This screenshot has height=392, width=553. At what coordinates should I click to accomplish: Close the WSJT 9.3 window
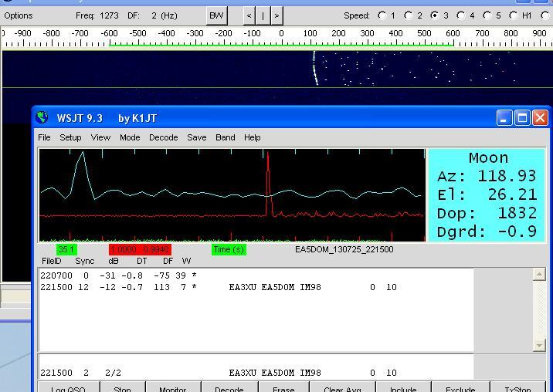[x=541, y=118]
